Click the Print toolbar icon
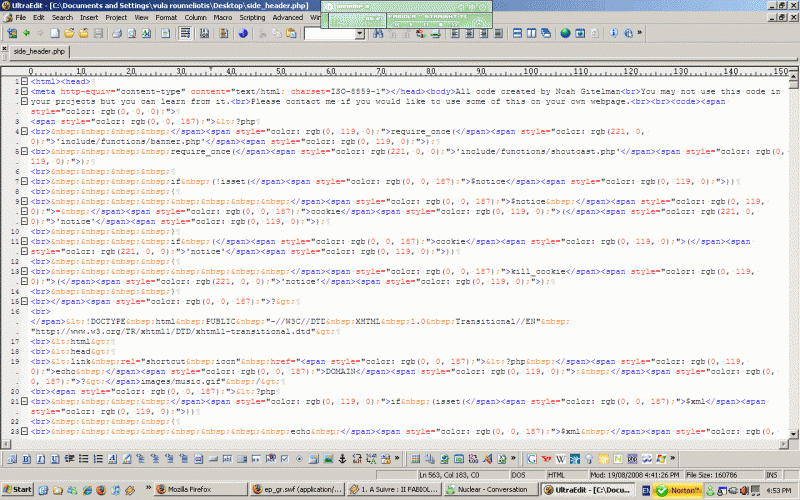Screen dimensions: 800x500 click(117, 33)
